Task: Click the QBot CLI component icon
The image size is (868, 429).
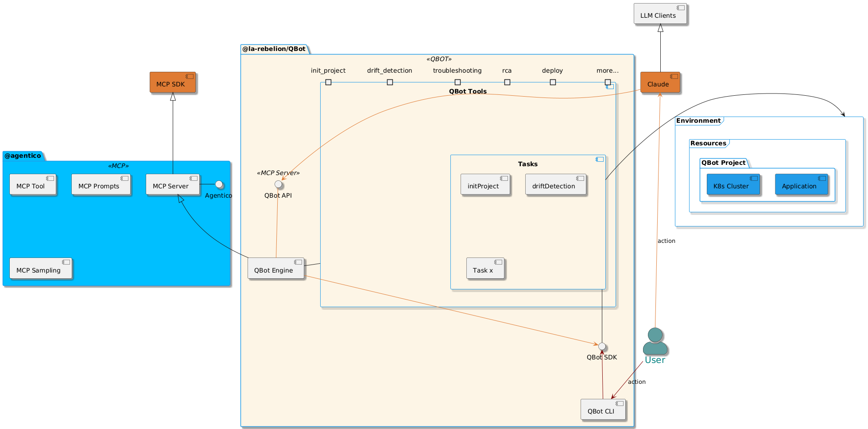Action: coord(620,402)
